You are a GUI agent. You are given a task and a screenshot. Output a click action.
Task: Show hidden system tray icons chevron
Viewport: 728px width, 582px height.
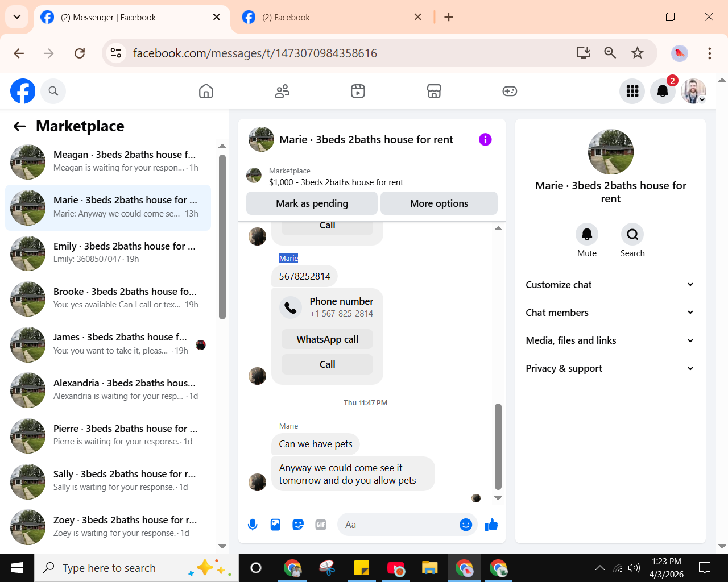[x=599, y=568]
